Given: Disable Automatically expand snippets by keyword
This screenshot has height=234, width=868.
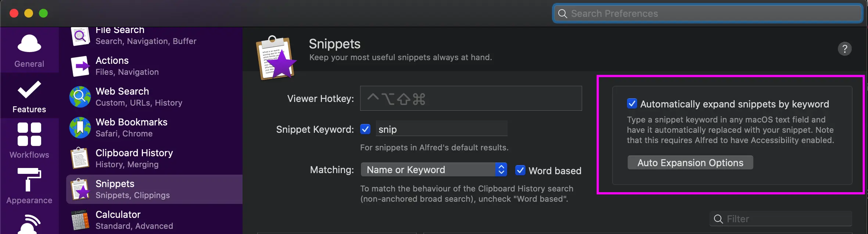Looking at the screenshot, I should click(632, 104).
